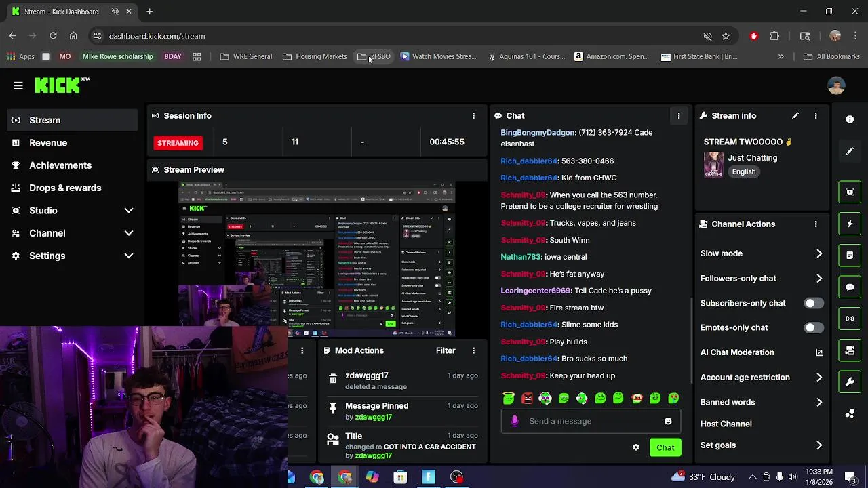The width and height of the screenshot is (868, 488).
Task: Open Account age restriction arrow
Action: (819, 378)
